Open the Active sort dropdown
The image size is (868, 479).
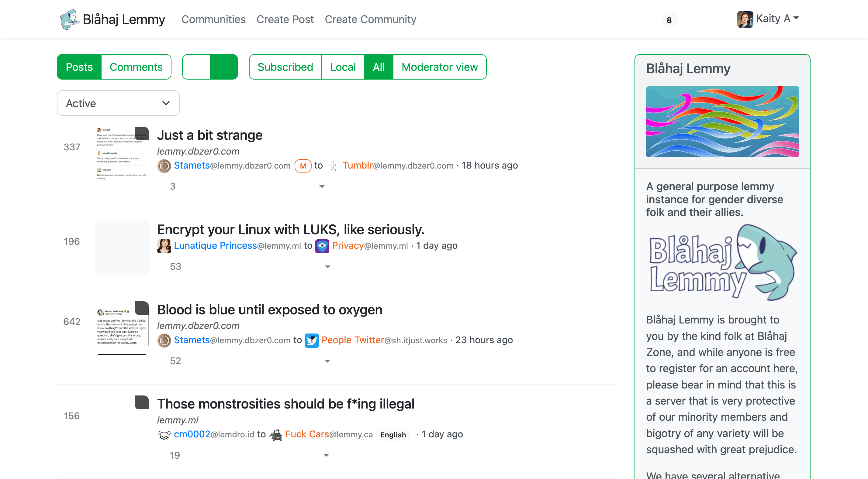point(118,103)
